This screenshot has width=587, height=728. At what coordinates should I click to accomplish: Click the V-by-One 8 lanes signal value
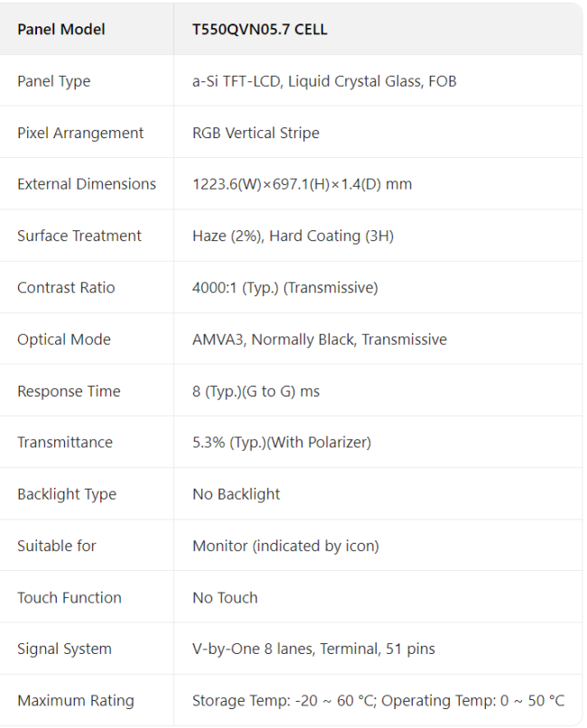click(x=313, y=649)
